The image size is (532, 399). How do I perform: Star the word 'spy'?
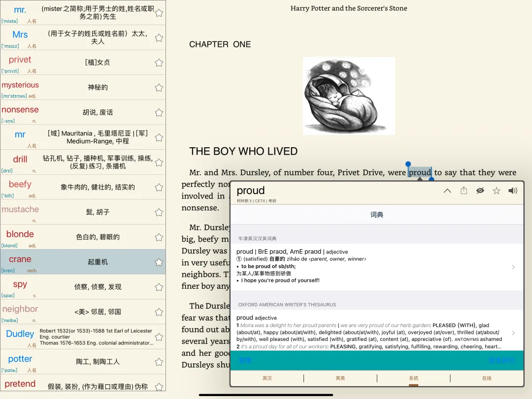click(x=159, y=287)
